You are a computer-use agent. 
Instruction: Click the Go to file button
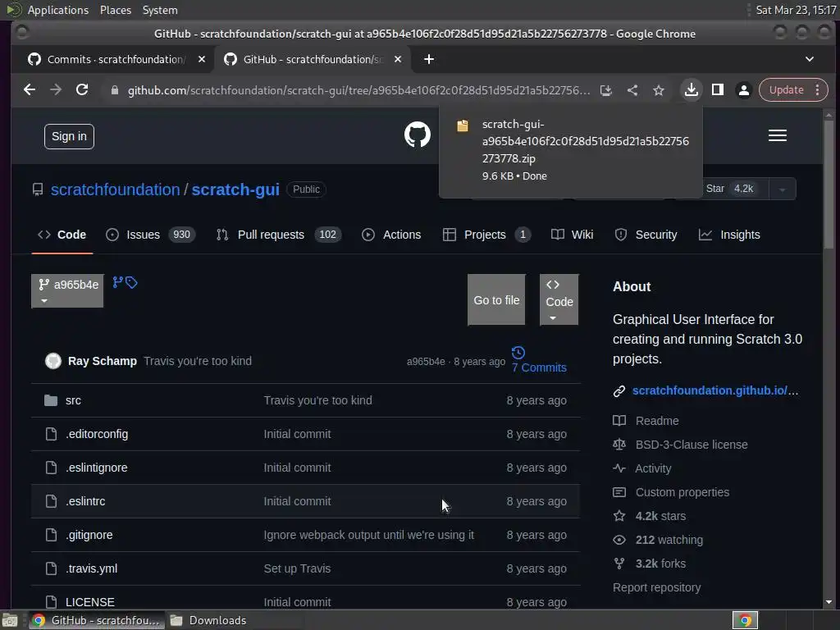click(496, 299)
